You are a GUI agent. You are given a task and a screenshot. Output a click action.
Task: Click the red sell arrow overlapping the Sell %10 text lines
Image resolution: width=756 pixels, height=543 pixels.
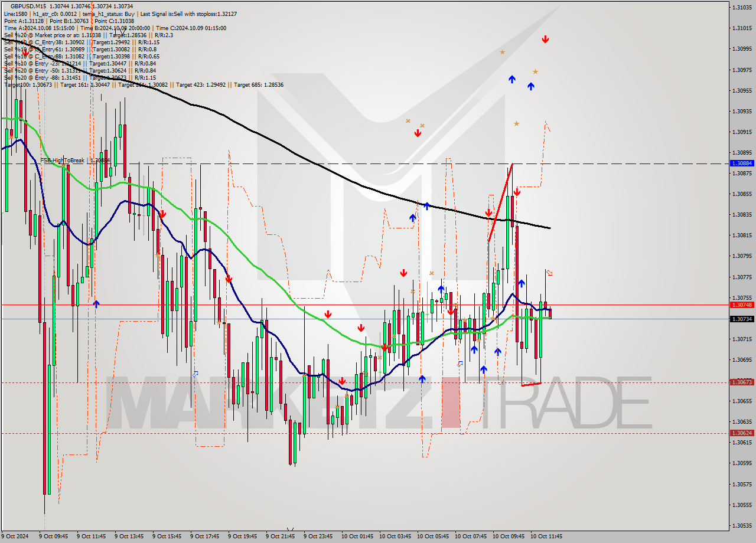(25, 53)
